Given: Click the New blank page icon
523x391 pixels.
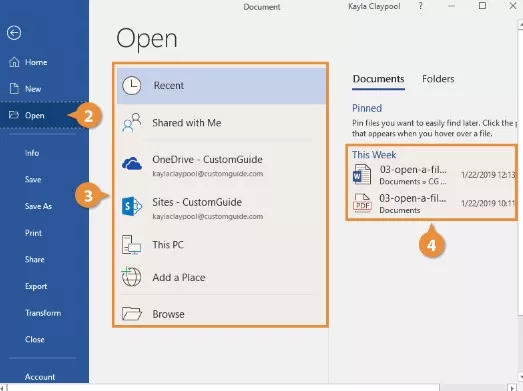Looking at the screenshot, I should 14,89.
